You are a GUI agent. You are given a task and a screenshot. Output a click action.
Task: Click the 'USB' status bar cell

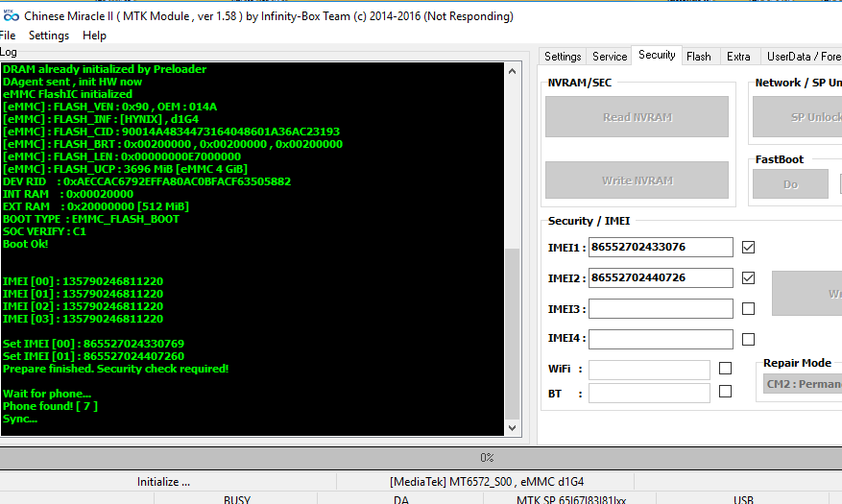pyautogui.click(x=743, y=499)
